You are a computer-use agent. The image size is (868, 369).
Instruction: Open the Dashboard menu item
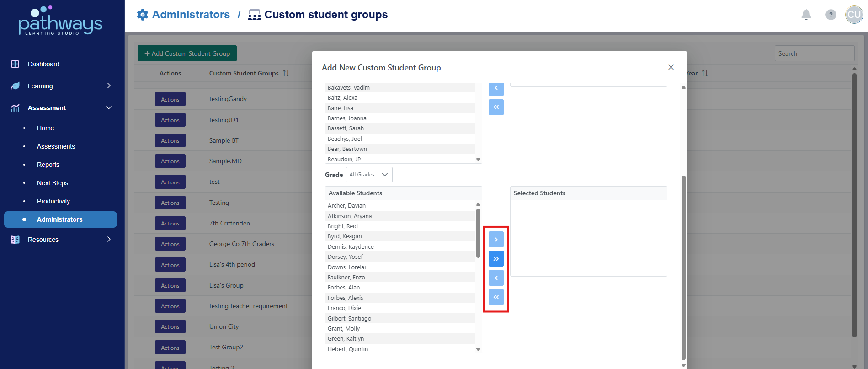pyautogui.click(x=43, y=64)
